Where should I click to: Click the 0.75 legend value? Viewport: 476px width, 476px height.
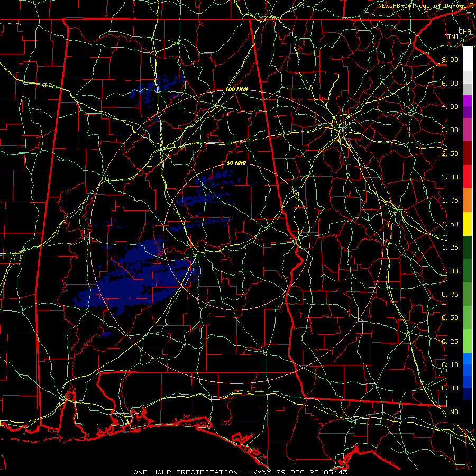(450, 295)
